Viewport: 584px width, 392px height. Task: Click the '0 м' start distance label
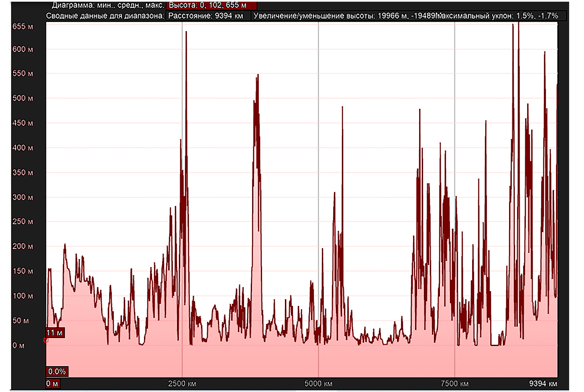click(52, 384)
